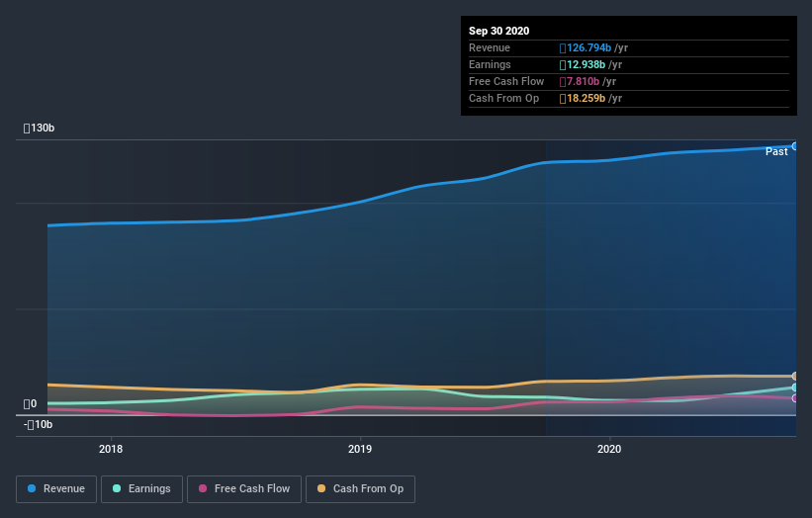
Task: Click the 126.794b revenue value in tooltip
Action: point(586,48)
